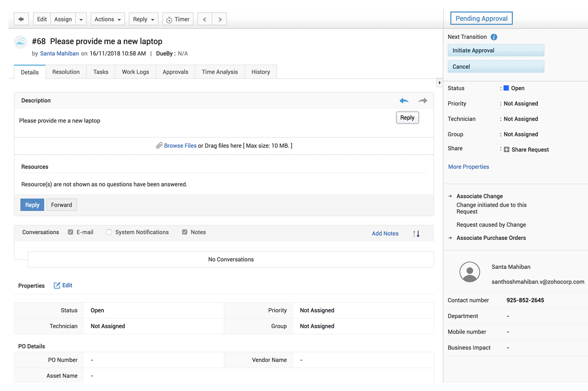Click the Edit toolbar button

click(x=42, y=19)
